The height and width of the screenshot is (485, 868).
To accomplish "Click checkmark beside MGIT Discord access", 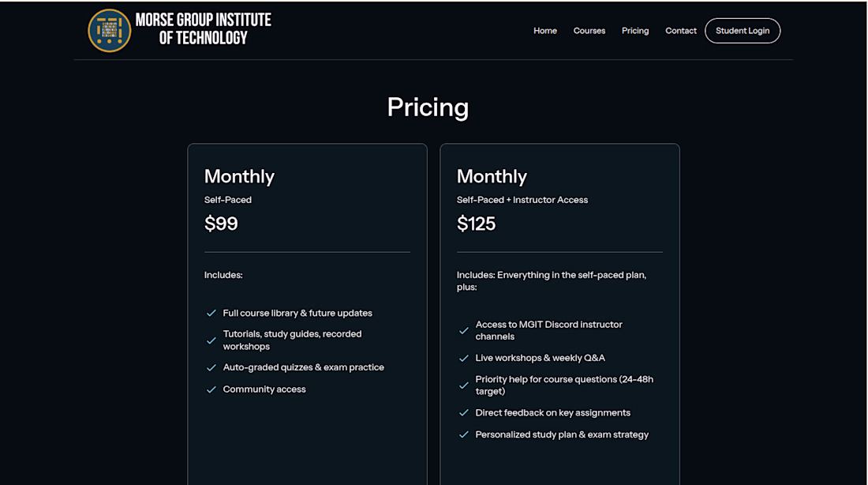I will [x=464, y=331].
